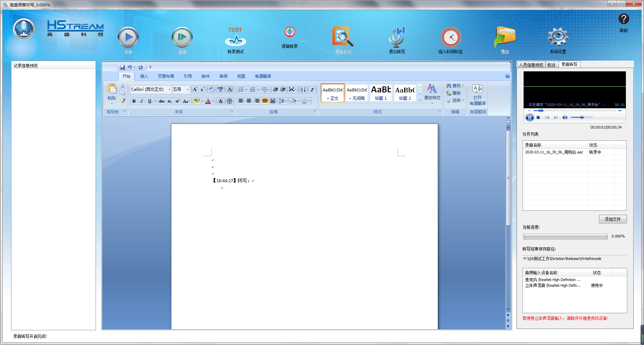Open the 页面布局 (Page Layout) tab
644x345 pixels.
[x=166, y=76]
